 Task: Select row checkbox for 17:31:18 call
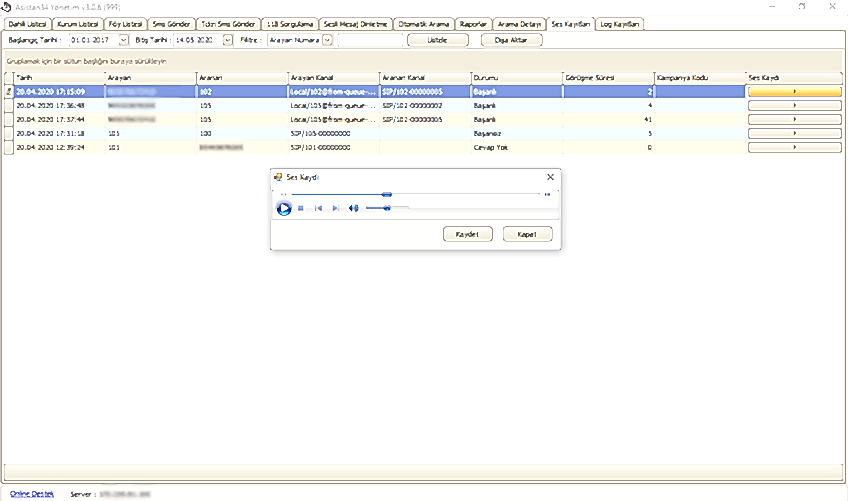[x=9, y=133]
